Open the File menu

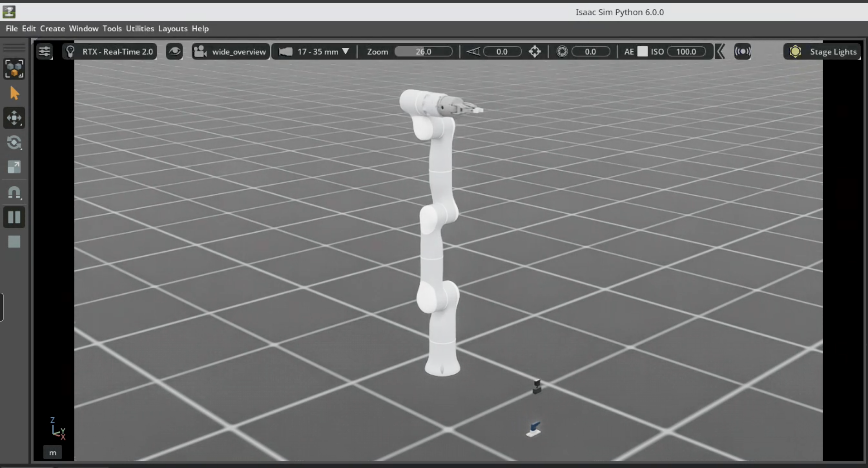point(12,28)
